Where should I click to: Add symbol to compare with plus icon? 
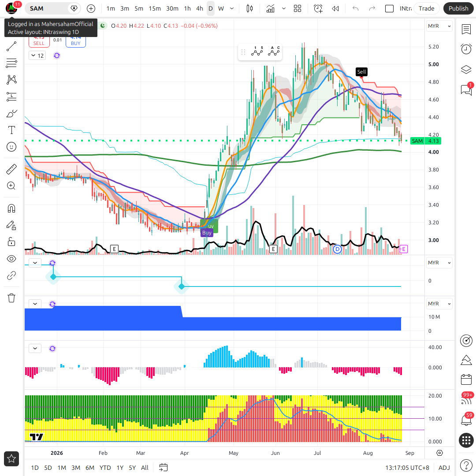91,8
